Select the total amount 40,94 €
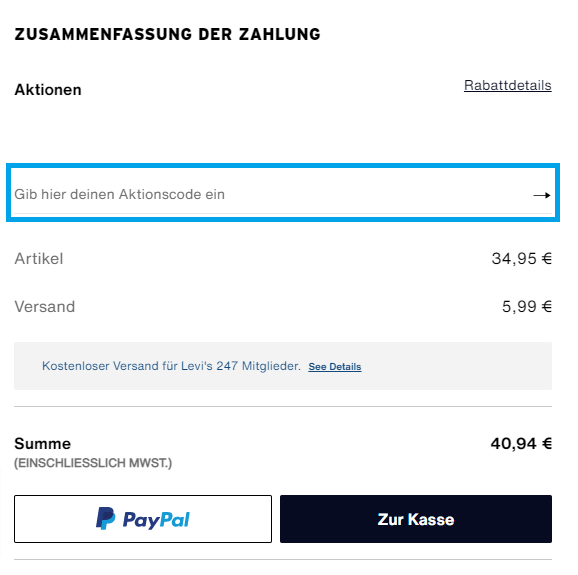Image resolution: width=578 pixels, height=575 pixels. tap(521, 443)
